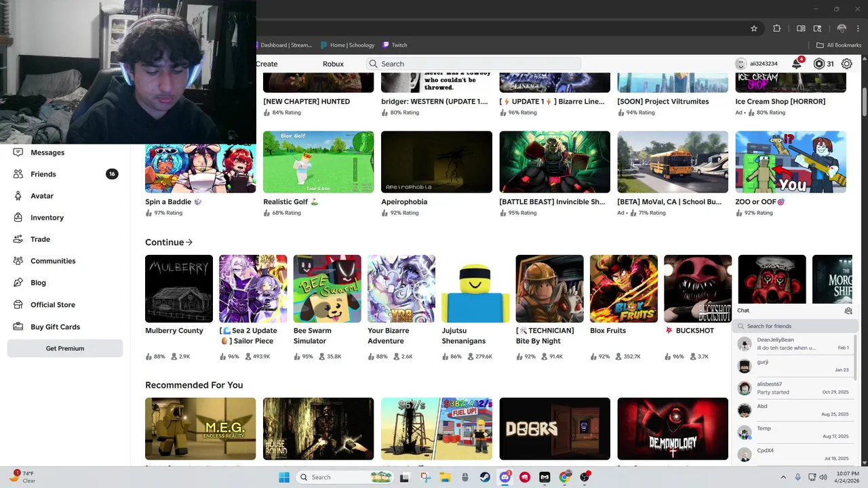The width and height of the screenshot is (868, 488).
Task: Click the taskbar microphone icon
Action: pos(797,477)
